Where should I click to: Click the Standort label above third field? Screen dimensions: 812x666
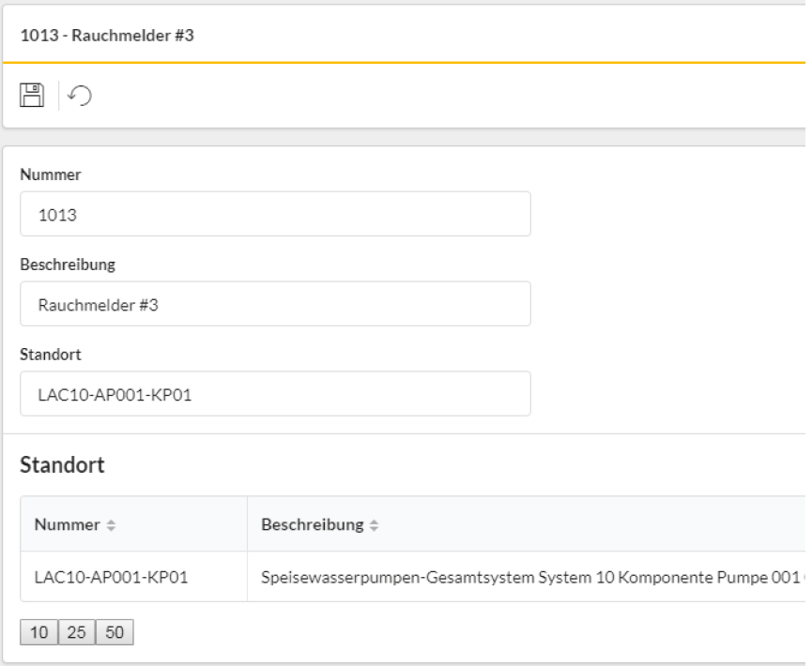[49, 355]
